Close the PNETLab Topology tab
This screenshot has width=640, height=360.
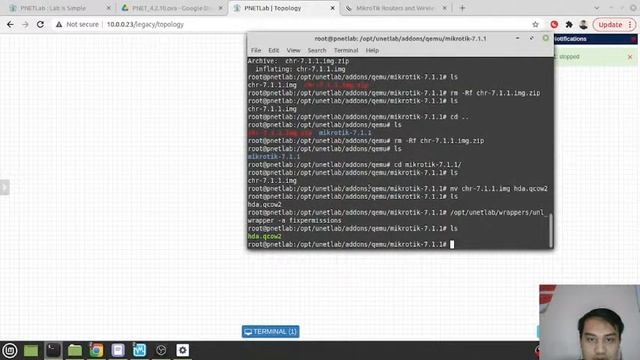click(333, 8)
